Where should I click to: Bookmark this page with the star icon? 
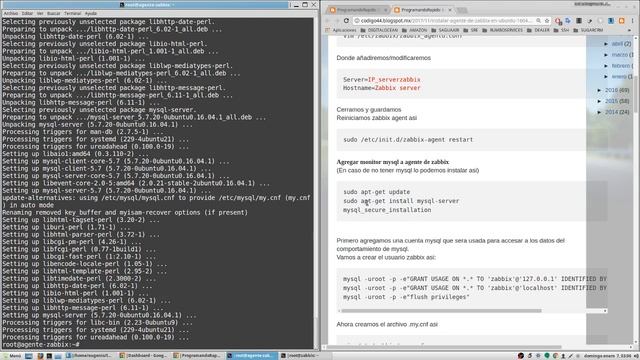click(x=547, y=20)
